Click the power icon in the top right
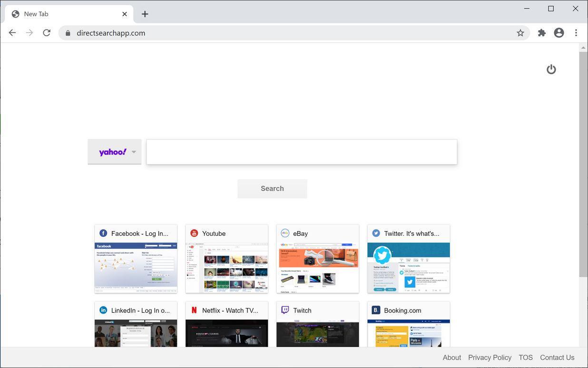 click(551, 69)
